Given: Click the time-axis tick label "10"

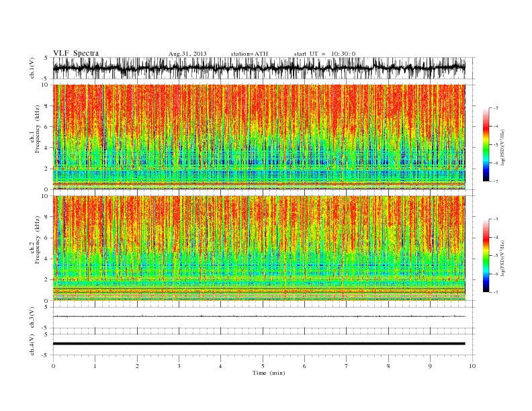Looking at the screenshot, I should coord(472,366).
